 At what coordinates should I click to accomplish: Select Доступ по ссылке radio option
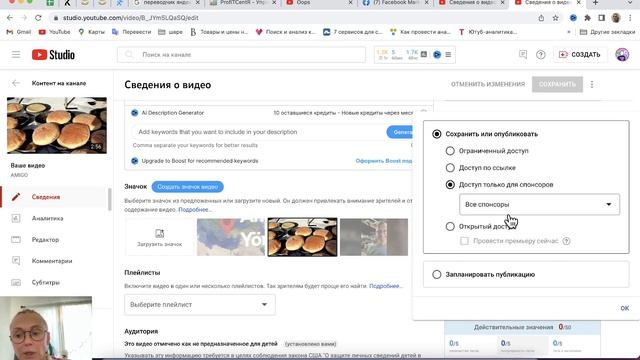450,168
